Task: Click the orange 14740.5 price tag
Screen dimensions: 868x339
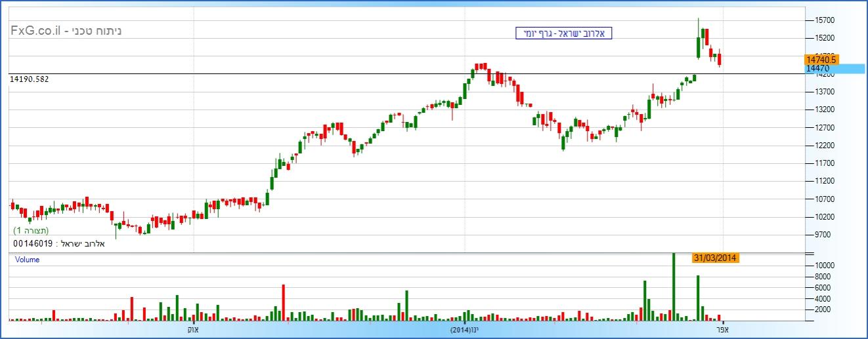Action: [821, 59]
